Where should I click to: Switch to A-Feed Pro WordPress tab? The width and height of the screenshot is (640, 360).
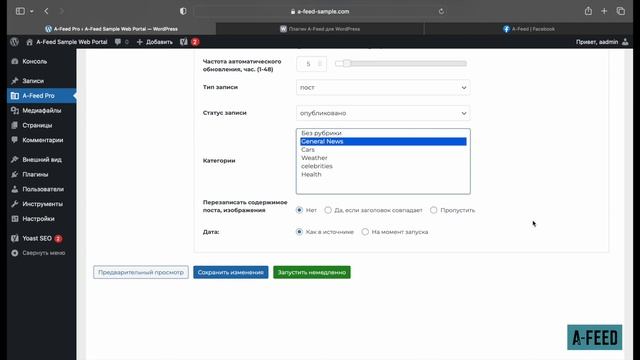tap(111, 29)
